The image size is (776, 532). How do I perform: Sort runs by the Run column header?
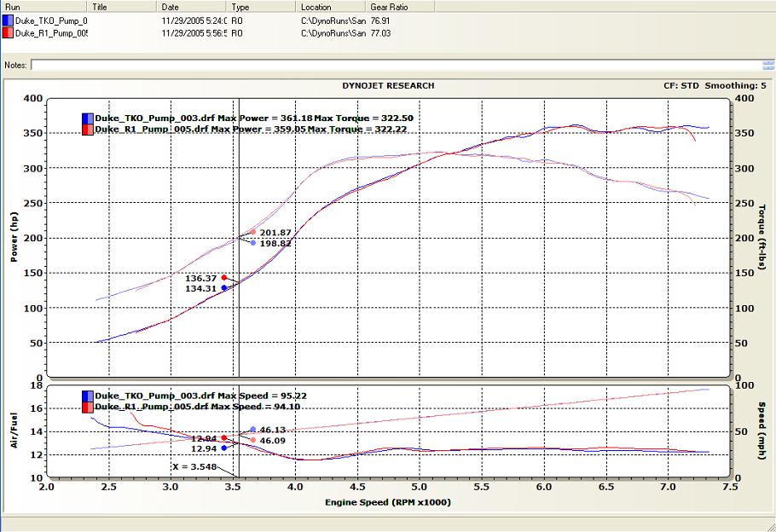(43, 6)
